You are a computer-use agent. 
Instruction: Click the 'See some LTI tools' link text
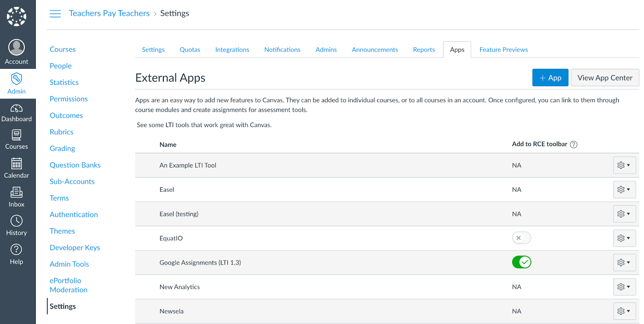(x=204, y=125)
